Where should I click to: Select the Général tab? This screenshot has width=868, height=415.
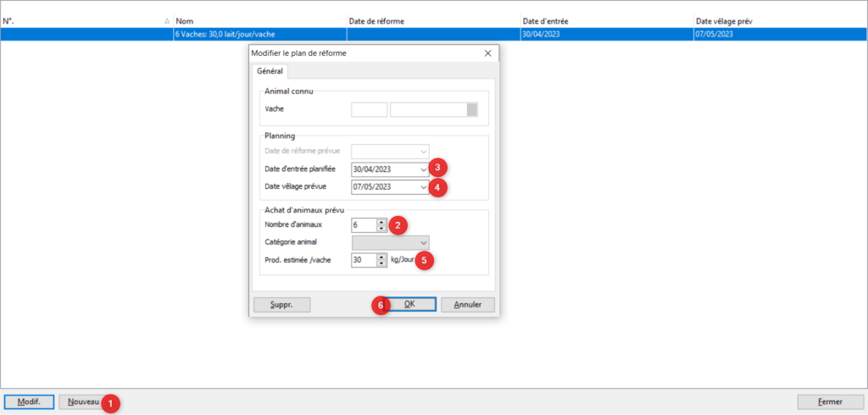pos(270,71)
